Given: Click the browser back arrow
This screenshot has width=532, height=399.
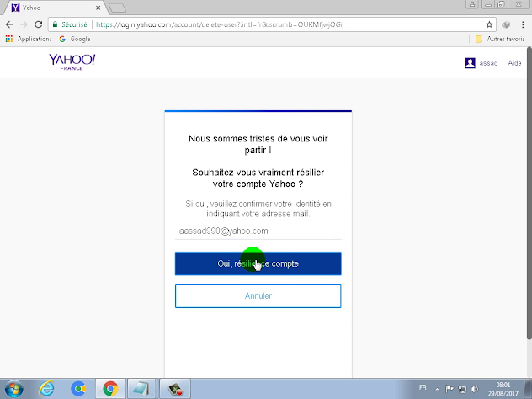Looking at the screenshot, I should (9, 24).
